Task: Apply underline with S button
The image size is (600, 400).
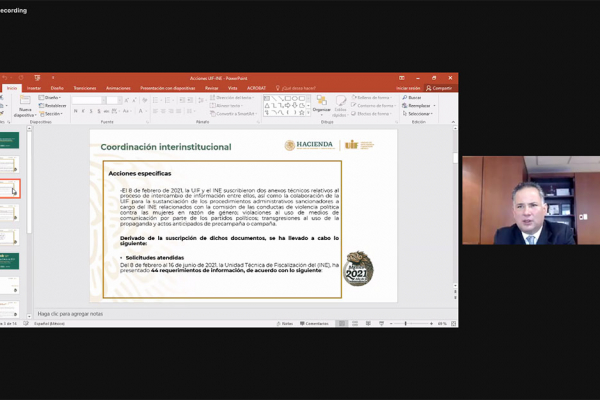Action: [x=91, y=111]
